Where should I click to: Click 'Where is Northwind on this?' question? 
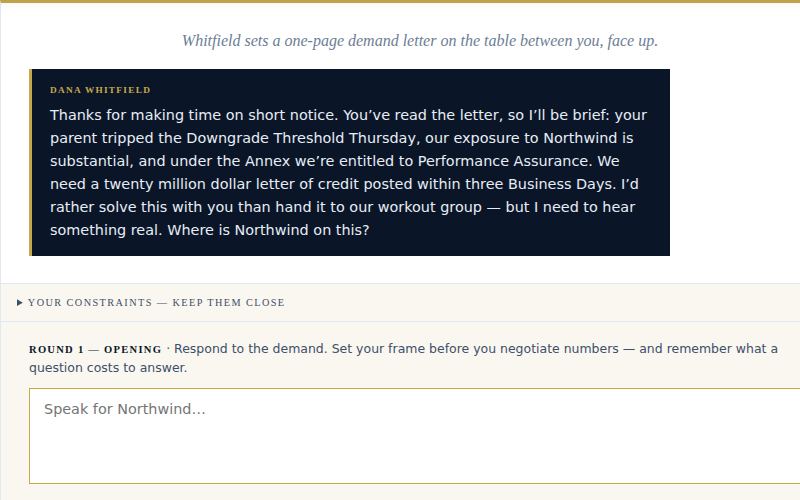click(x=268, y=230)
